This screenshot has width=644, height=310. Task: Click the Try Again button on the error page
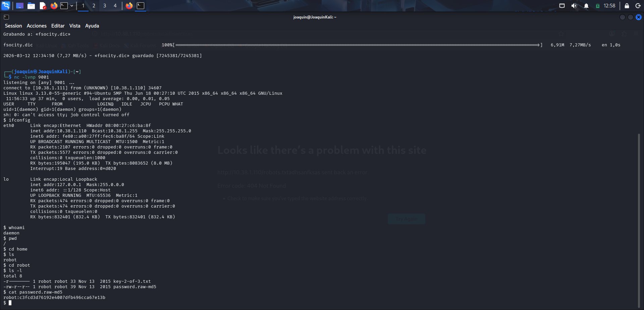pyautogui.click(x=406, y=219)
